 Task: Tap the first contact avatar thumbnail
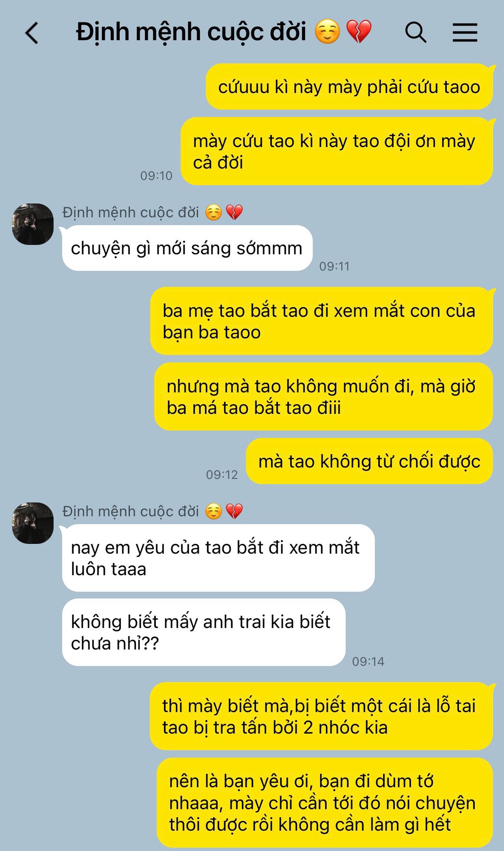[x=33, y=224]
